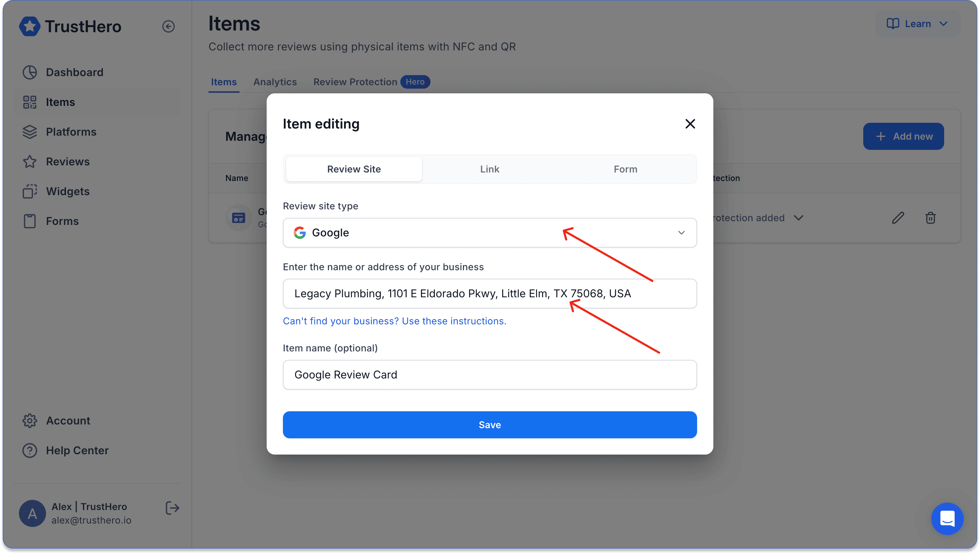Open the Platforms section in the sidebar

[71, 132]
